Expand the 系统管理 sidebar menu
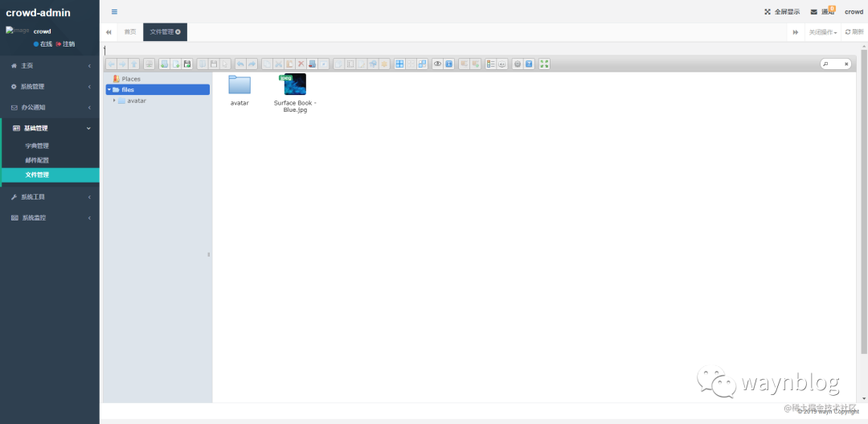The width and height of the screenshot is (868, 424). pos(50,87)
